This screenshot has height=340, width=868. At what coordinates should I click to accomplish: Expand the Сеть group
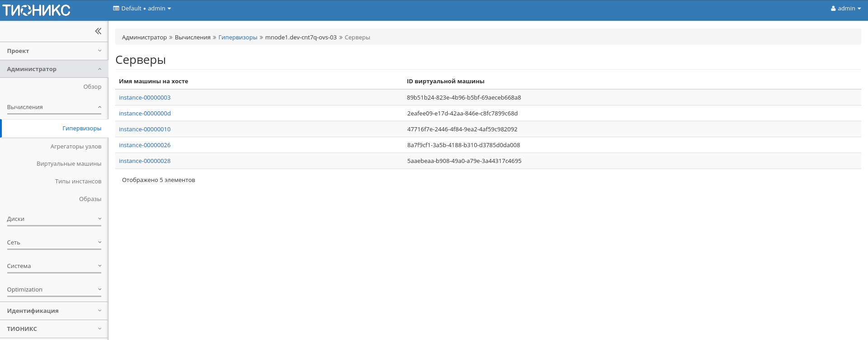(54, 243)
